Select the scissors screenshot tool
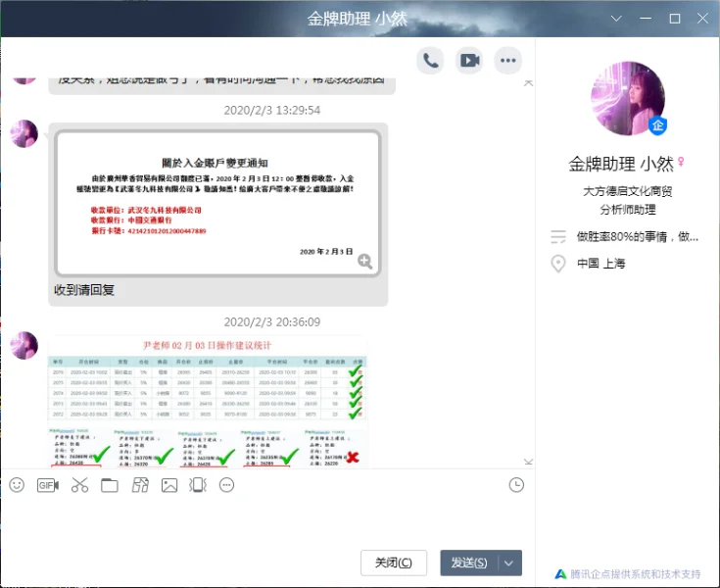Viewport: 720px width, 588px height. point(79,485)
